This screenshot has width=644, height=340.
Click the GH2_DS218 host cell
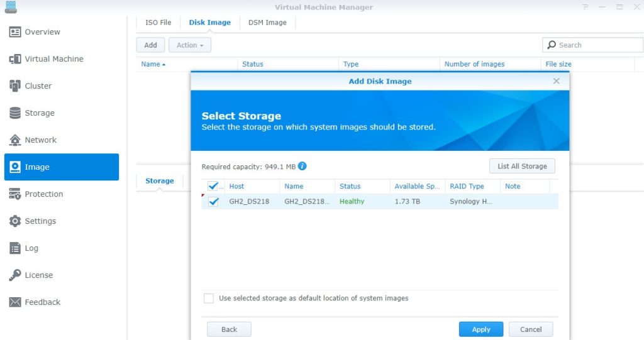tap(249, 202)
